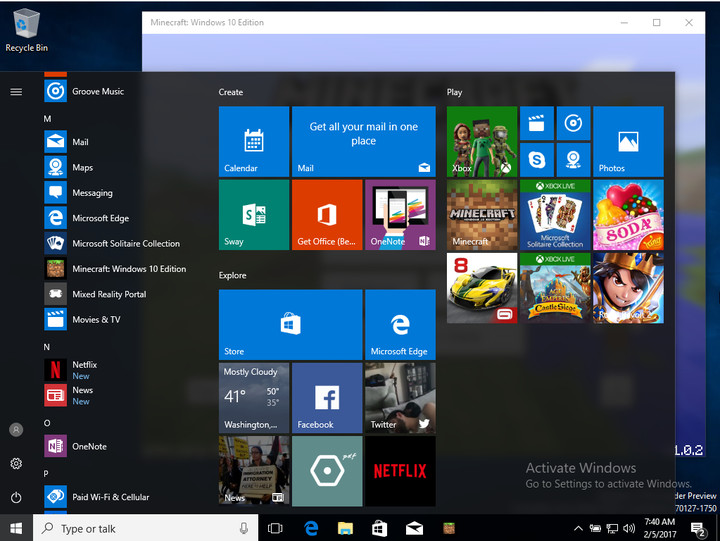Open the Royal Revolt 2 tile
This screenshot has width=720, height=541.
[x=628, y=288]
